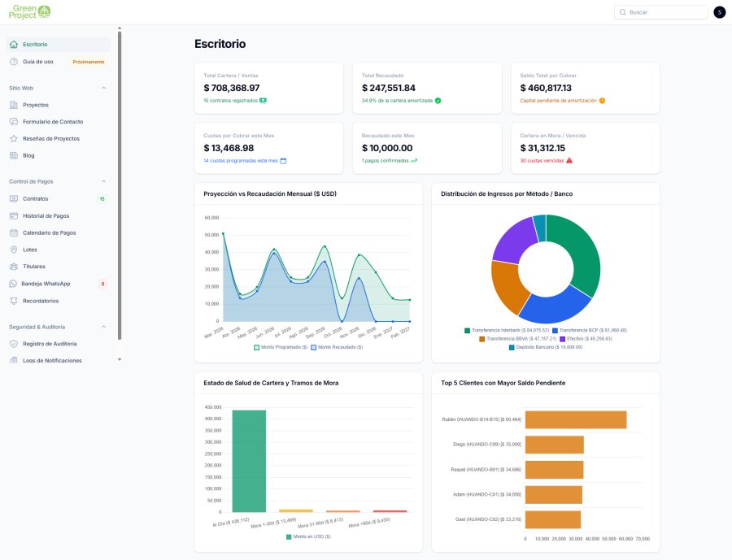The image size is (732, 560).
Task: Click the Bandeja WhatsApp icon
Action: tap(12, 284)
